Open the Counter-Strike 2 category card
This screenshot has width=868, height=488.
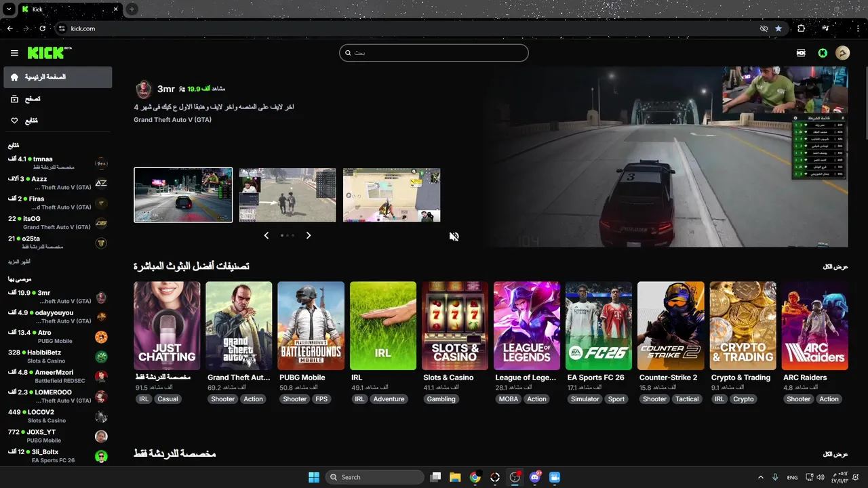(x=671, y=326)
